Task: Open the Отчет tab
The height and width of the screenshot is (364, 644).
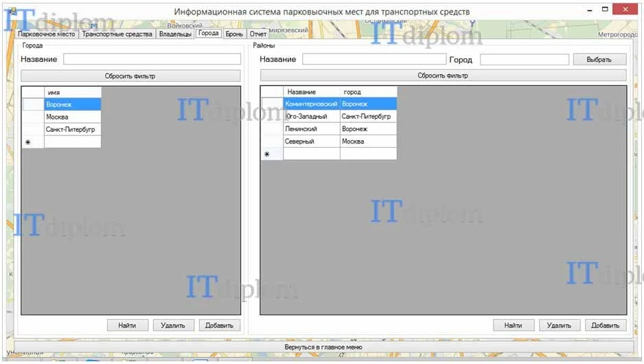Action: click(x=258, y=34)
